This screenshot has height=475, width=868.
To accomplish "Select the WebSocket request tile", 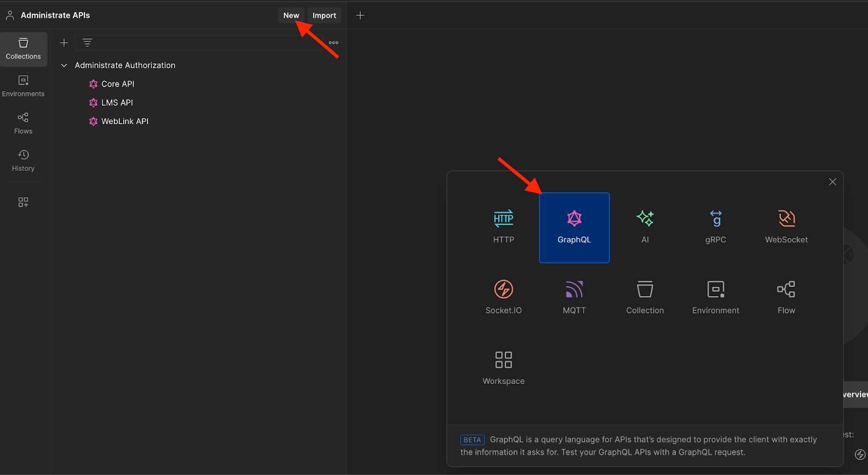I will point(787,228).
